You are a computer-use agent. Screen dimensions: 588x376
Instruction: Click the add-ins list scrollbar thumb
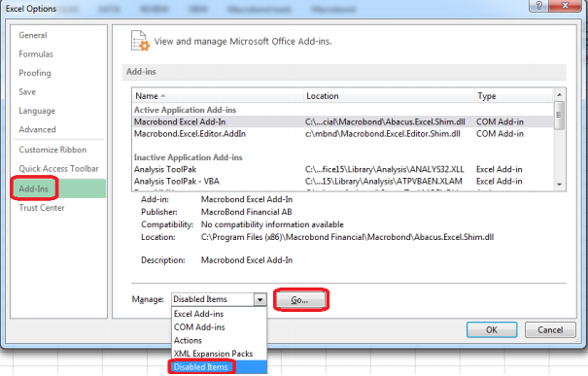(x=559, y=115)
